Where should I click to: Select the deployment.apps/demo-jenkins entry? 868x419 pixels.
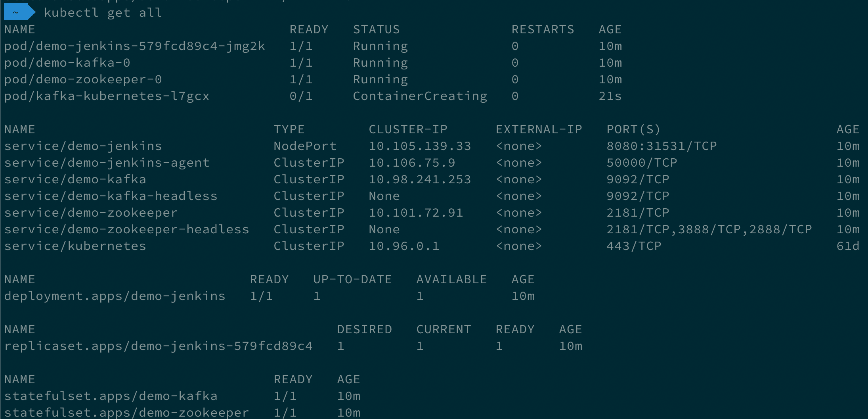click(115, 296)
